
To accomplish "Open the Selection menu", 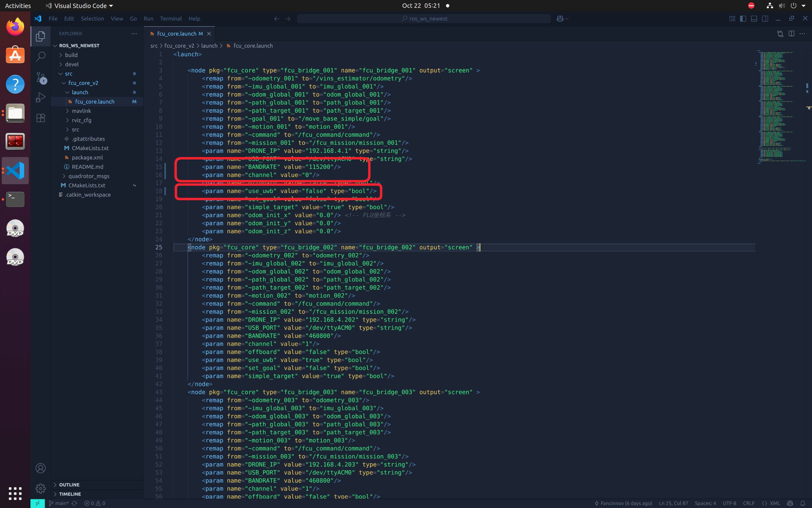I will [x=92, y=19].
